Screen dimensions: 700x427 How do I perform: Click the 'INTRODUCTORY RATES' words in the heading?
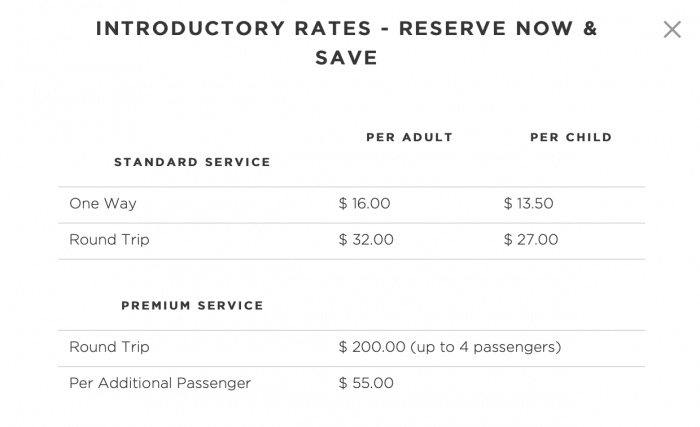pos(233,29)
